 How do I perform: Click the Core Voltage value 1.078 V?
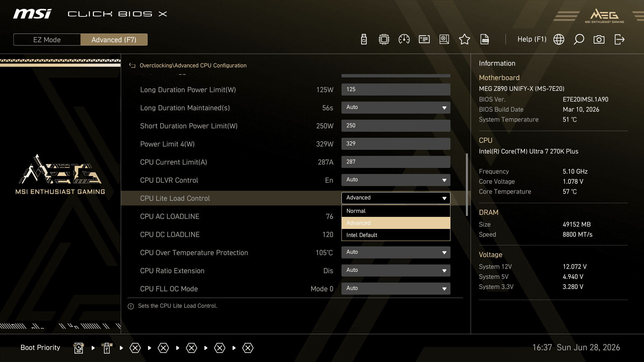573,182
